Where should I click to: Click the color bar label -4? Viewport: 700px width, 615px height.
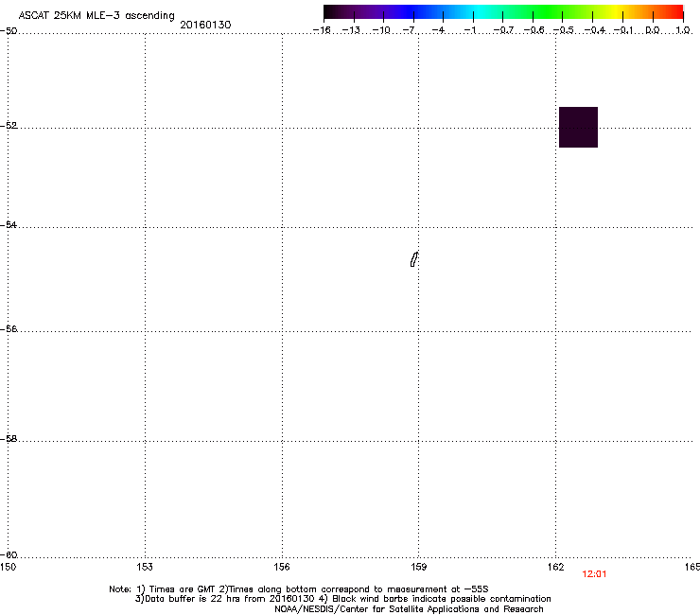[x=438, y=30]
